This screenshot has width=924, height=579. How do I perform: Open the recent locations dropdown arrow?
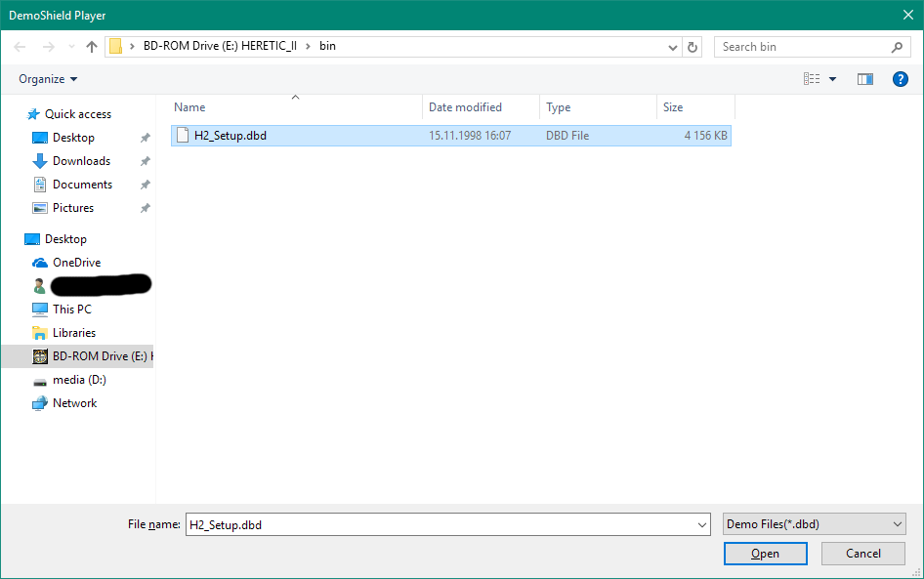71,47
